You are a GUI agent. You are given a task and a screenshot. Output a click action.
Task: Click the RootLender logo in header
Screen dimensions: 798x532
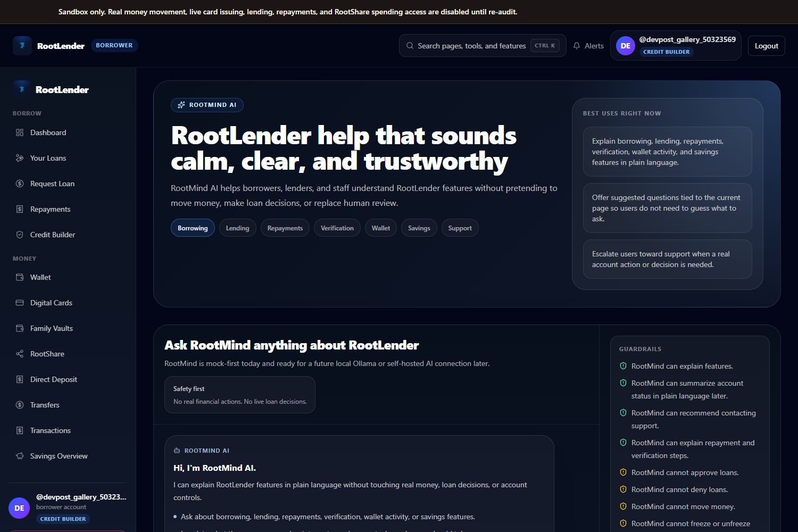[22, 46]
